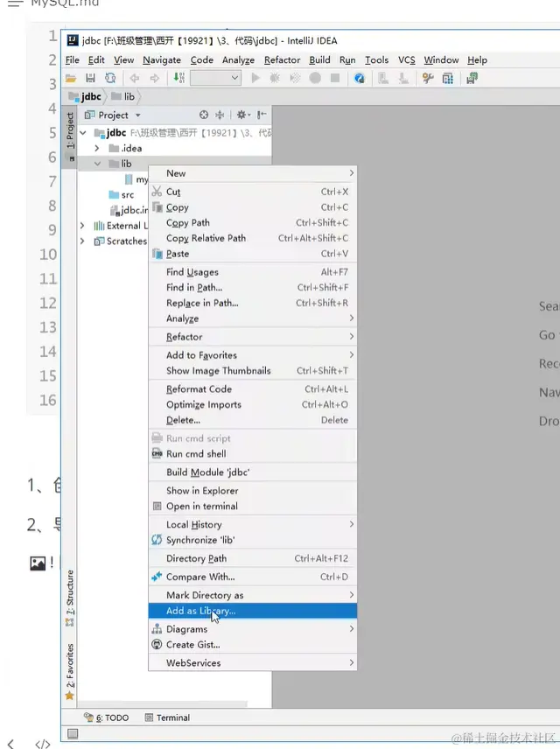
Task: Open Settings via the wrench toolbar icon
Action: (x=428, y=79)
